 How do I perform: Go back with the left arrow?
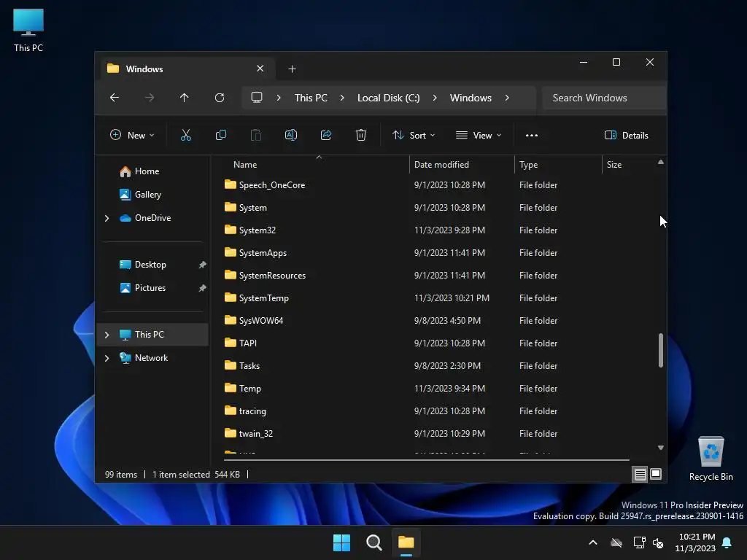[115, 98]
